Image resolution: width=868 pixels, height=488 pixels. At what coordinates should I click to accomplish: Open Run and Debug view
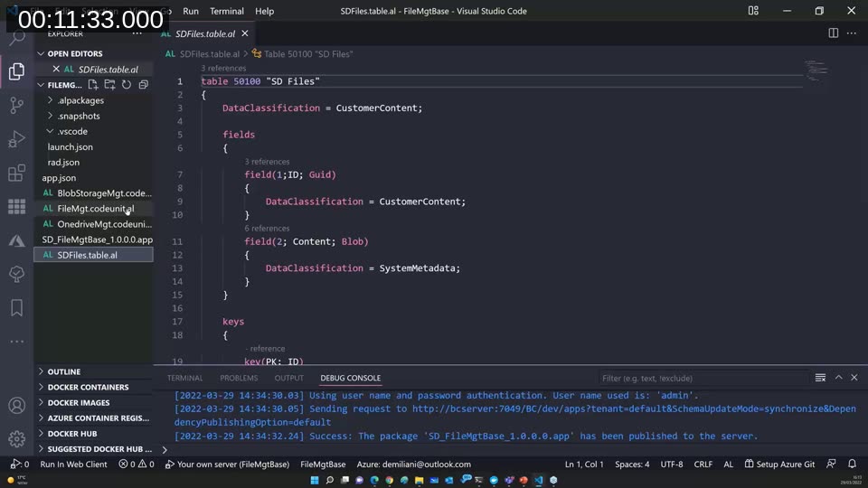point(16,139)
